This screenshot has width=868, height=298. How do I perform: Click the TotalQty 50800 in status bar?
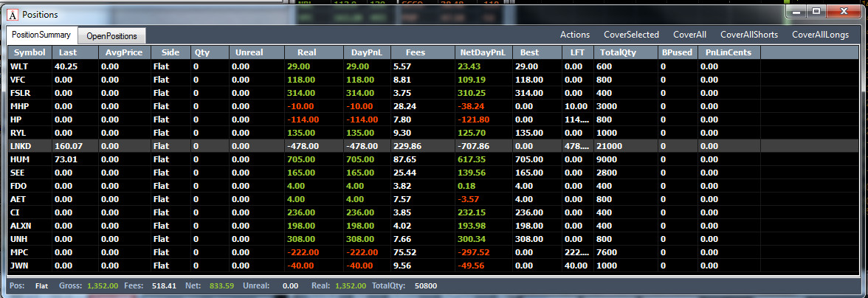click(427, 286)
